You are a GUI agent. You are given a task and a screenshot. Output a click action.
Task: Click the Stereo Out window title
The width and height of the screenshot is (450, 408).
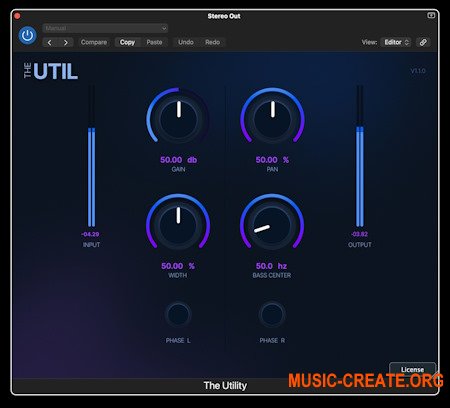click(x=224, y=16)
